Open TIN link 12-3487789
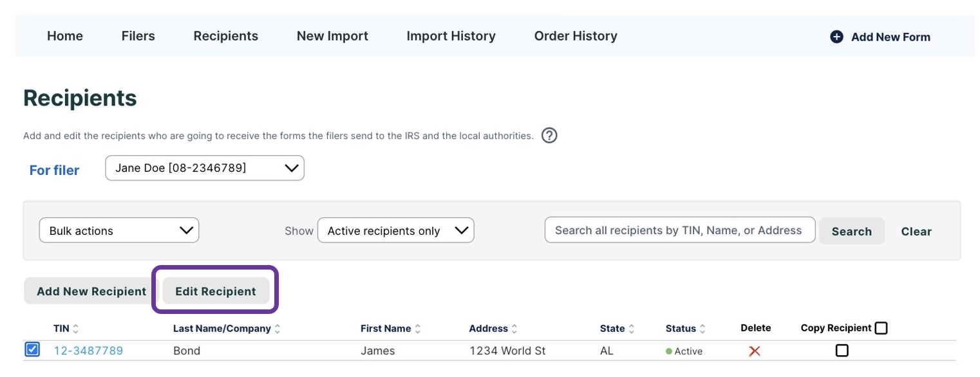Image resolution: width=980 pixels, height=377 pixels. (88, 351)
